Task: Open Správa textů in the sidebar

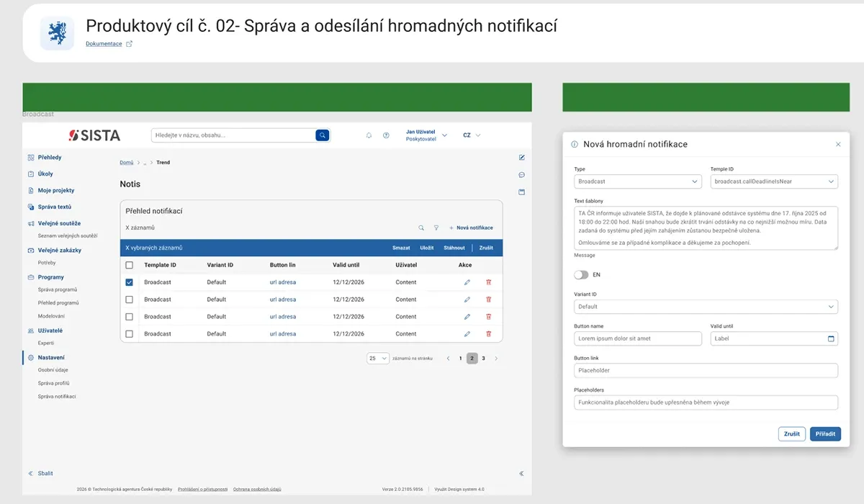Action: 54,207
